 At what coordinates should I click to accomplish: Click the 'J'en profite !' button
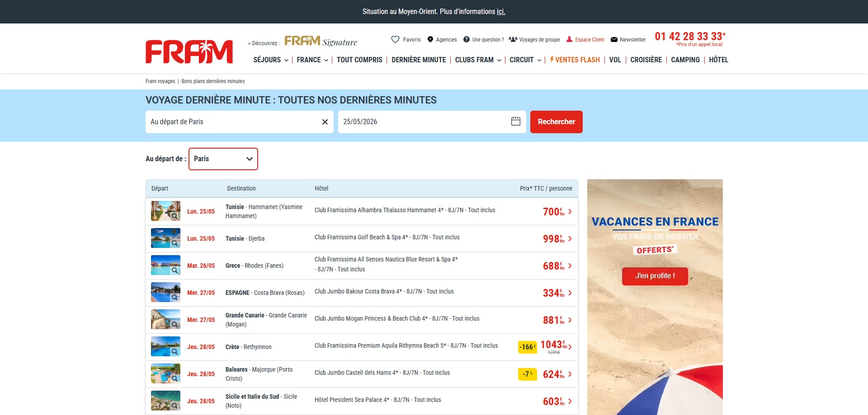(655, 276)
